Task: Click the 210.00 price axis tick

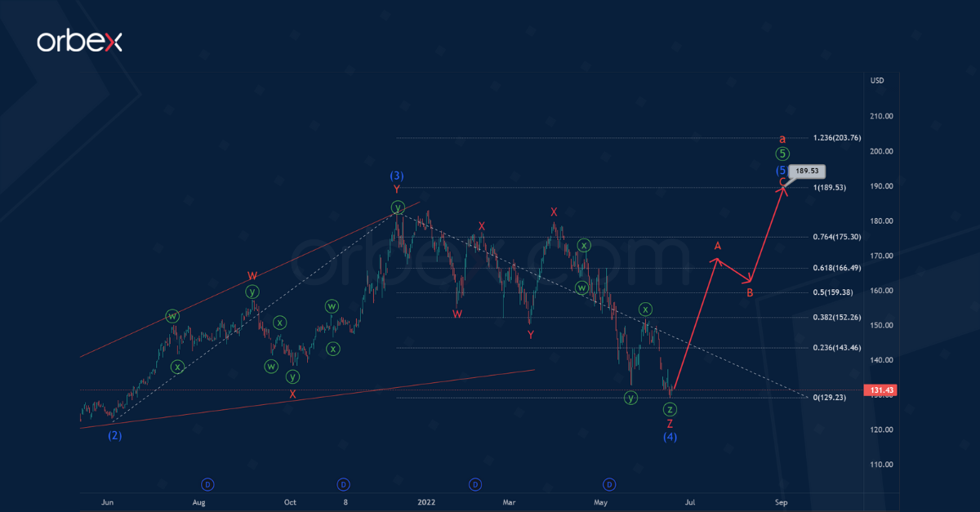Action: point(881,116)
